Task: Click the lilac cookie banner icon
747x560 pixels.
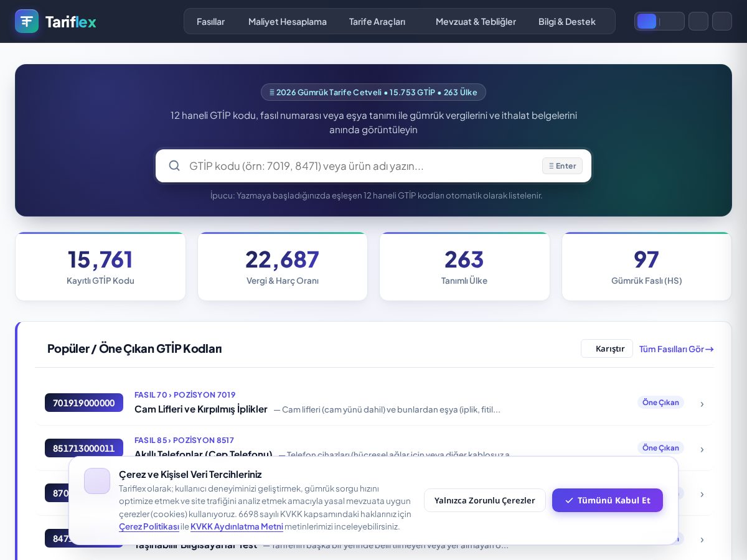Action: tap(97, 481)
